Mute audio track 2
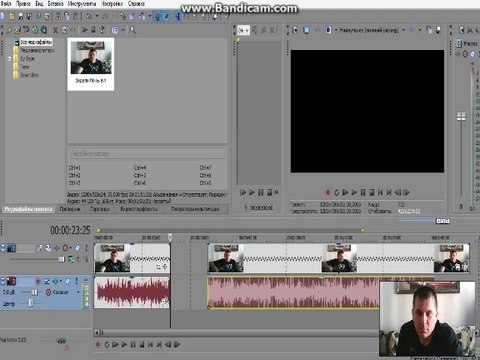 pos(68,282)
